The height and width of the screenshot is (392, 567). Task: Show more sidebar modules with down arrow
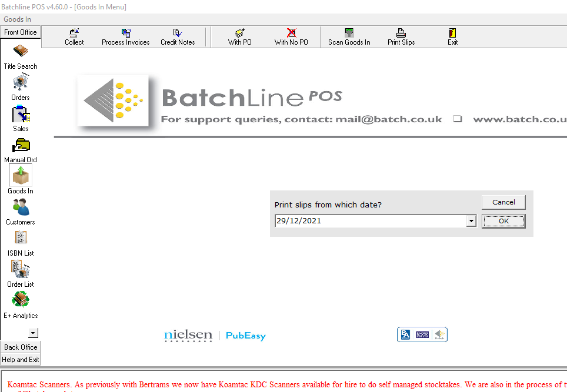(x=34, y=333)
